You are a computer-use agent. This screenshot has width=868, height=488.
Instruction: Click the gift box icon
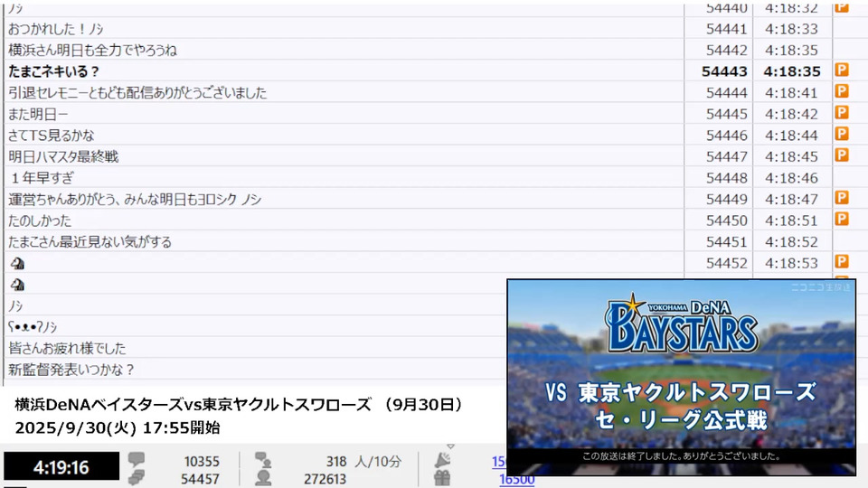point(442,478)
